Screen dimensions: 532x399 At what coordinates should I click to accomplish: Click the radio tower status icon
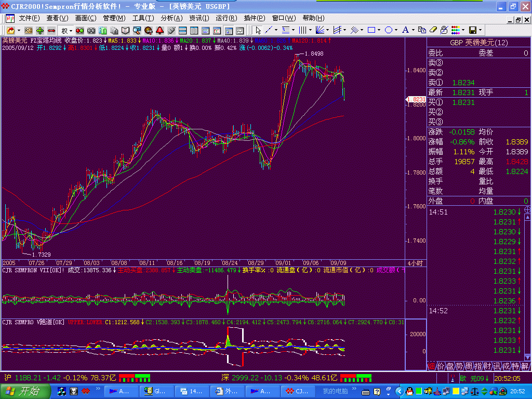pyautogui.click(x=453, y=378)
